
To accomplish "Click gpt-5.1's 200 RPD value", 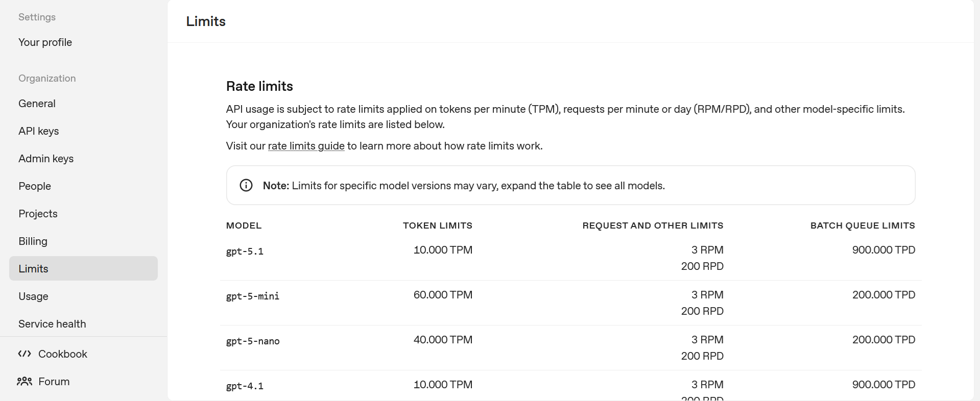I will [x=702, y=266].
